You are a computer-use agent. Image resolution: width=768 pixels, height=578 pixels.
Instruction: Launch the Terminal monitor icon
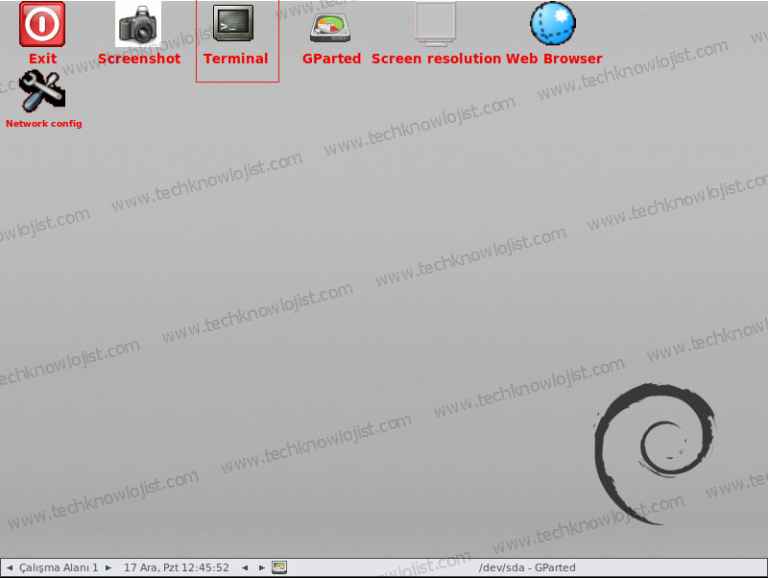click(233, 23)
